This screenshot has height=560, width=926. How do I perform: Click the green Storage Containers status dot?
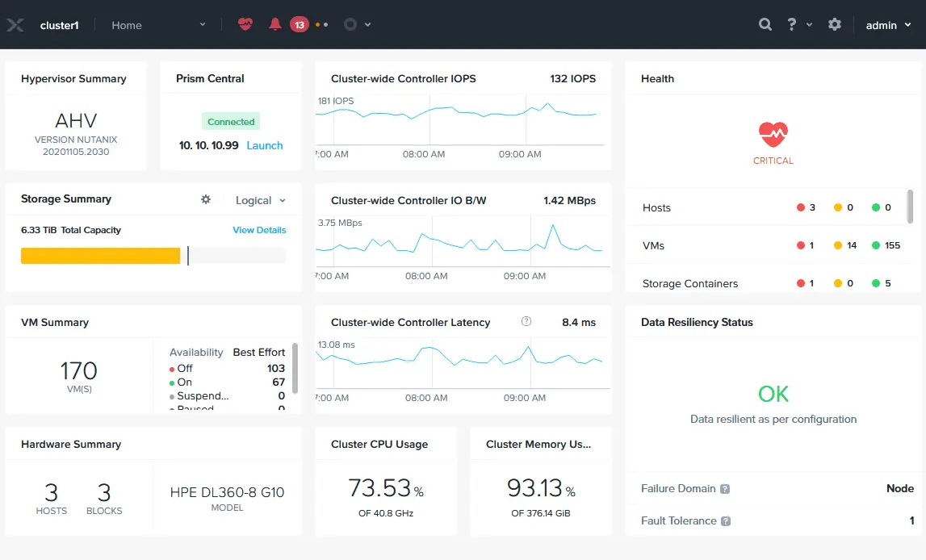click(876, 283)
